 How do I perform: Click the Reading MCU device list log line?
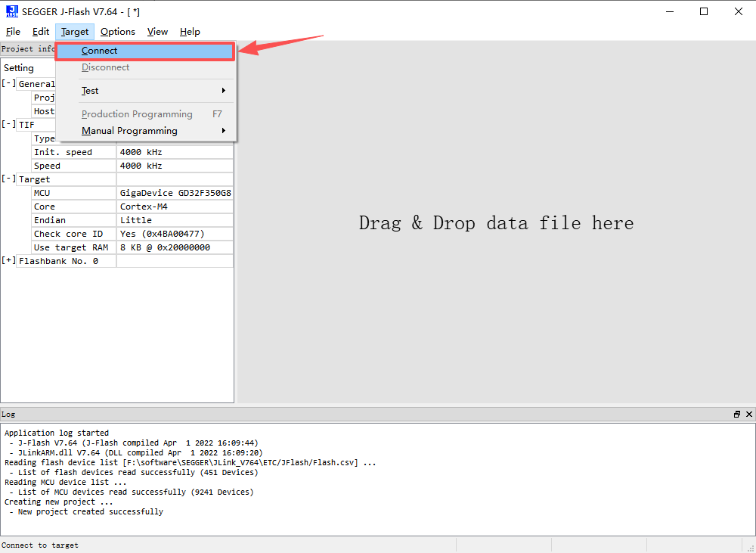[x=66, y=482]
